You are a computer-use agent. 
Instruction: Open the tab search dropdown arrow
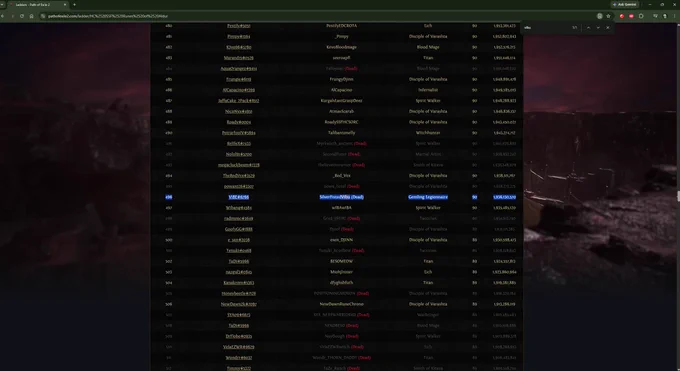pos(2,5)
